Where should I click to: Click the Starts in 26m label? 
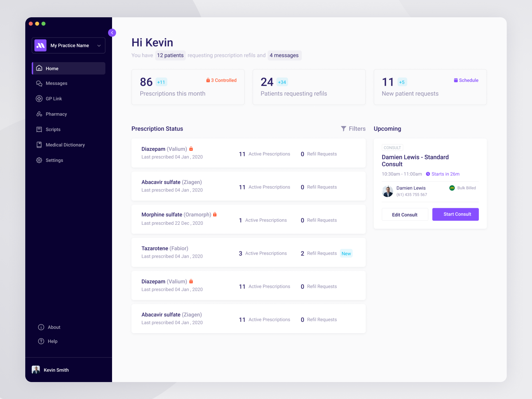click(x=446, y=174)
